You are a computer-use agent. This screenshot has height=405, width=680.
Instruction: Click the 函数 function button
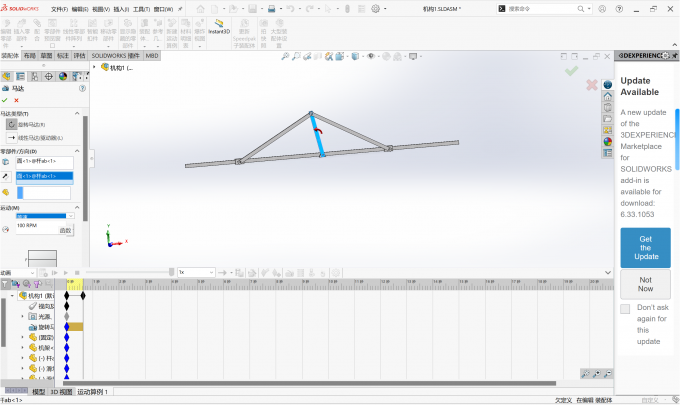pos(65,231)
